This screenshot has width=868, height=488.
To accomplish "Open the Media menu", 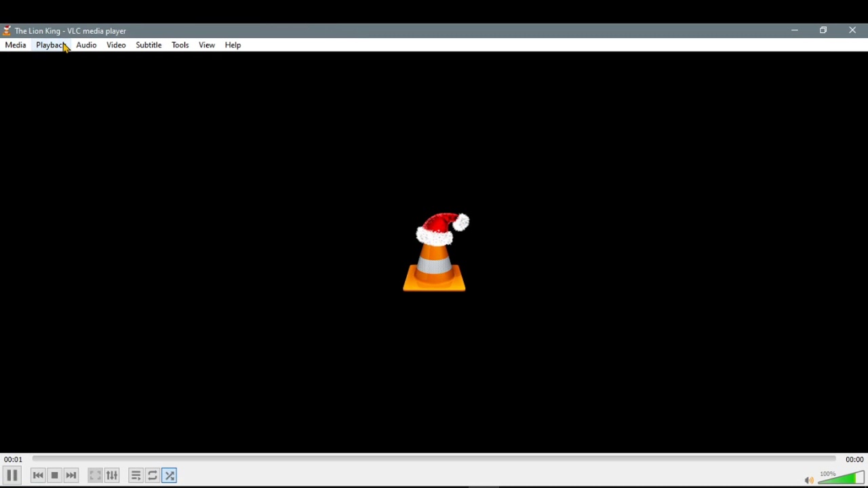I will pyautogui.click(x=16, y=45).
